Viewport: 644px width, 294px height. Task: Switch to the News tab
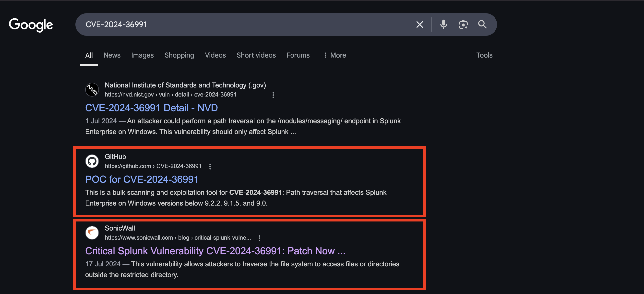[112, 55]
